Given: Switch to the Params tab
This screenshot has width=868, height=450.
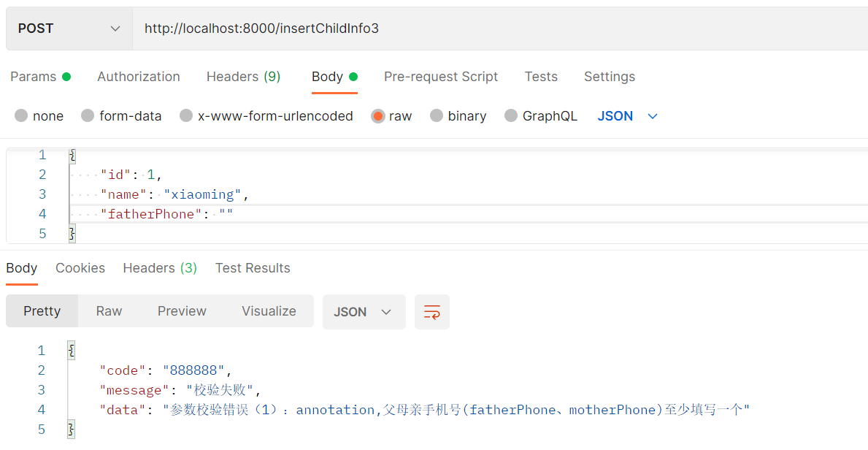Looking at the screenshot, I should 40,77.
